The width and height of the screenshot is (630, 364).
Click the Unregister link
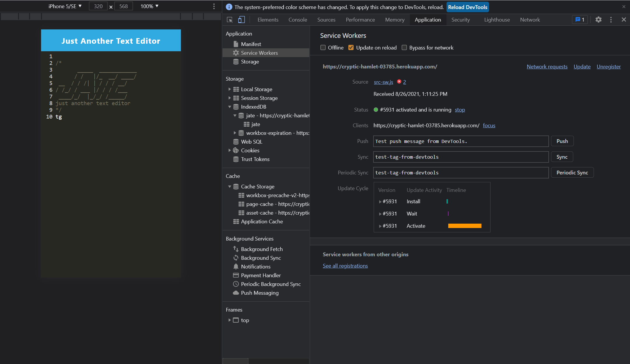(609, 66)
